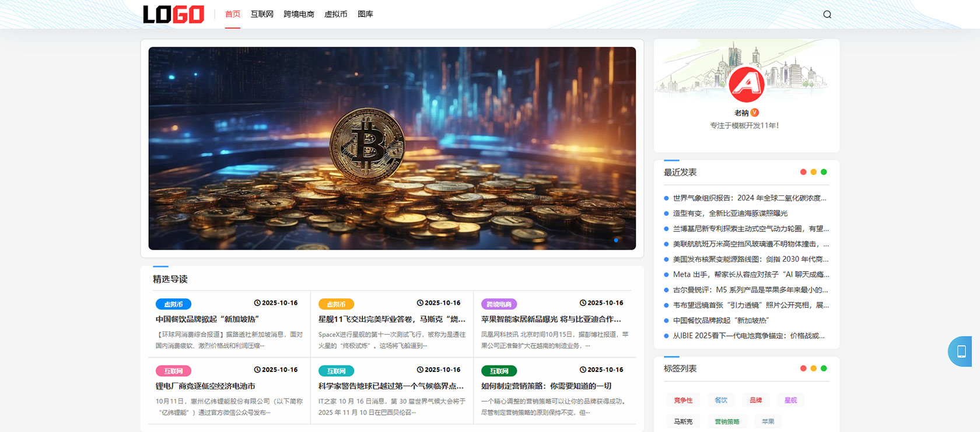Click the search magnifier icon

pyautogui.click(x=827, y=15)
